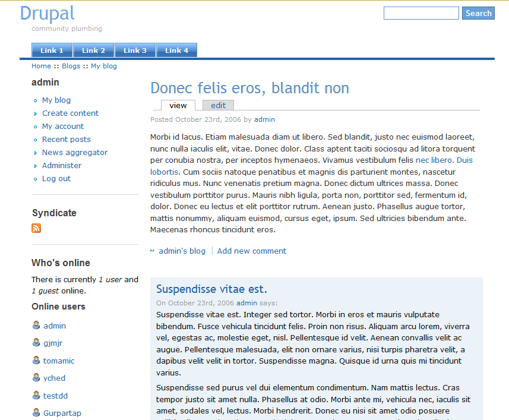
Task: Click the Add new comment link
Action: [252, 251]
